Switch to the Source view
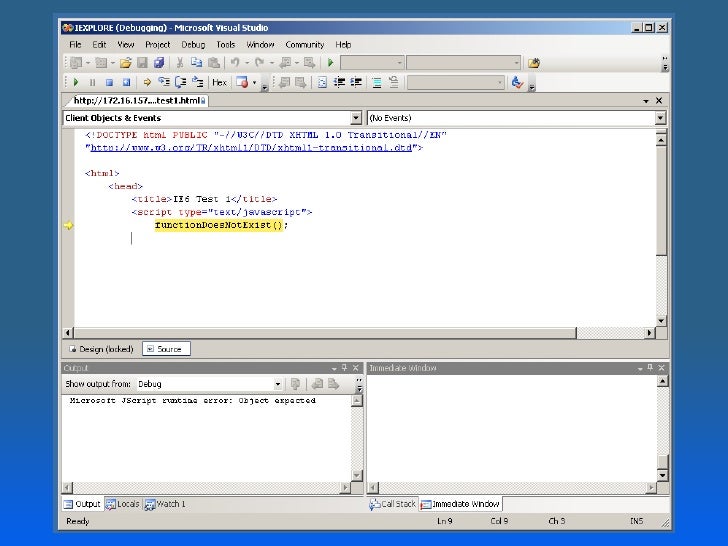 [164, 349]
